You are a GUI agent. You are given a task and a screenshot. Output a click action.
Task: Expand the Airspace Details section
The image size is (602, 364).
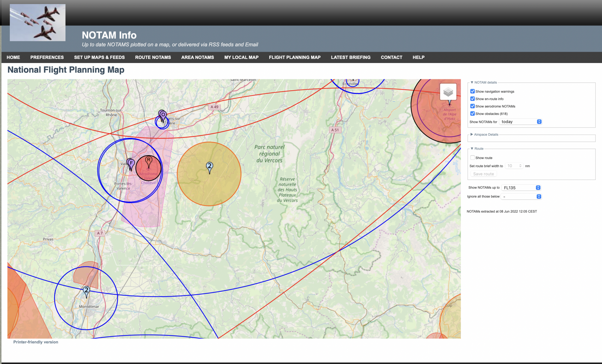484,135
